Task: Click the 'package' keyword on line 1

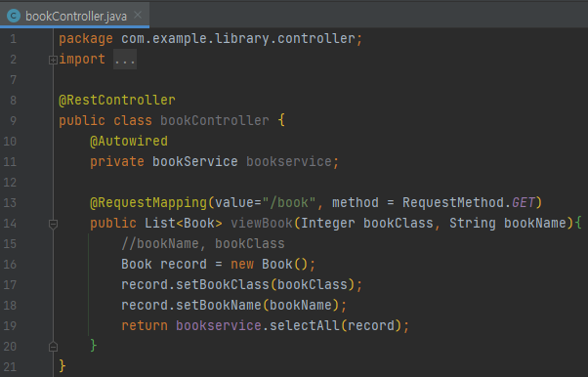Action: [x=86, y=39]
